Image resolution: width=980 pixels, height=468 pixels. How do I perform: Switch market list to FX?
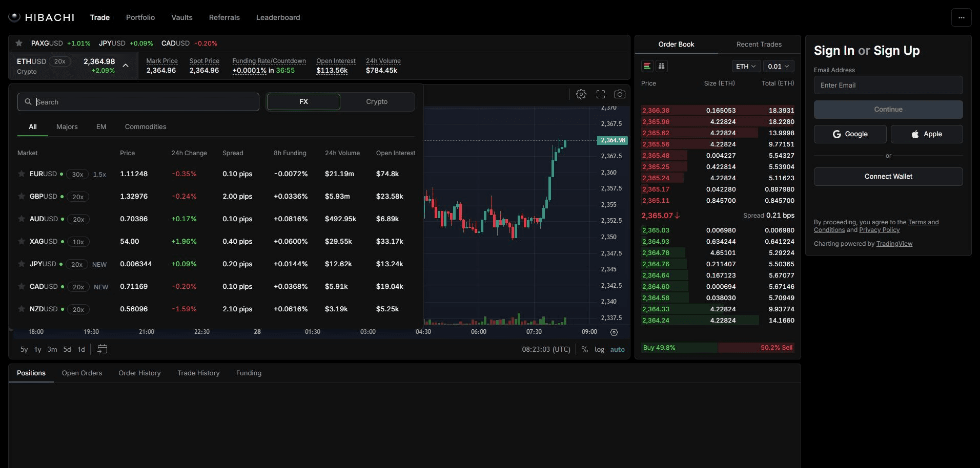point(303,102)
